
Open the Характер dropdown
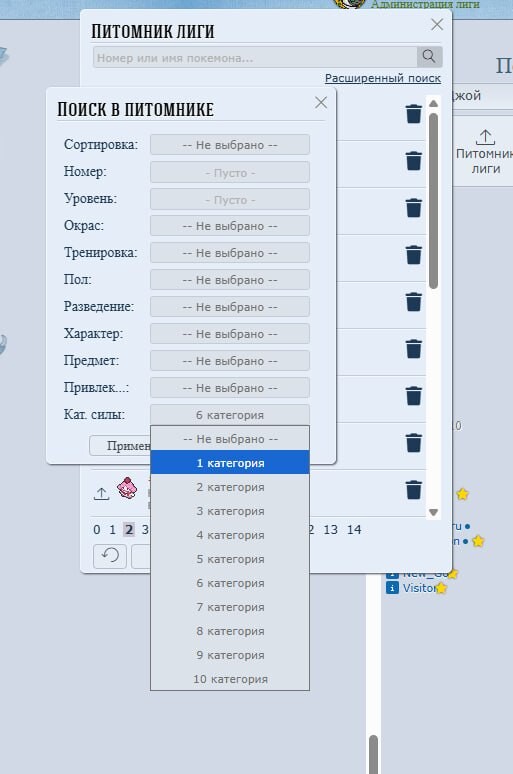(230, 334)
